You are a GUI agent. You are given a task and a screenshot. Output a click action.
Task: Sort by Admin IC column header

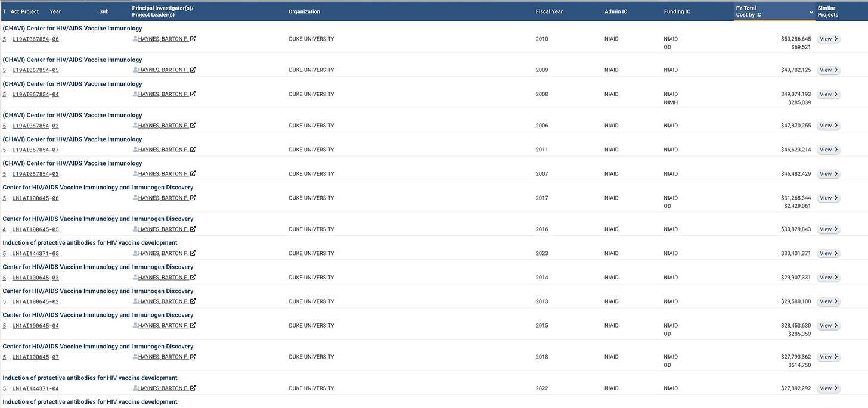(x=616, y=11)
